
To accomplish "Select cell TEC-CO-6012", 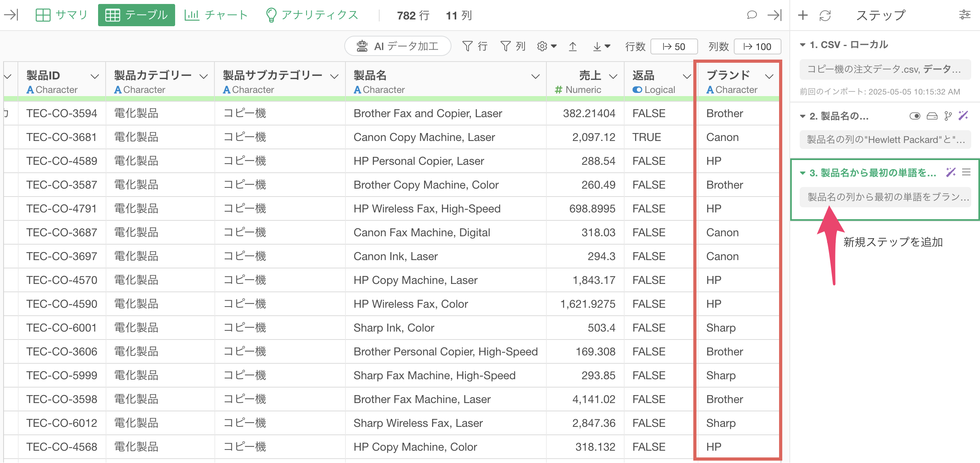I will coord(62,423).
